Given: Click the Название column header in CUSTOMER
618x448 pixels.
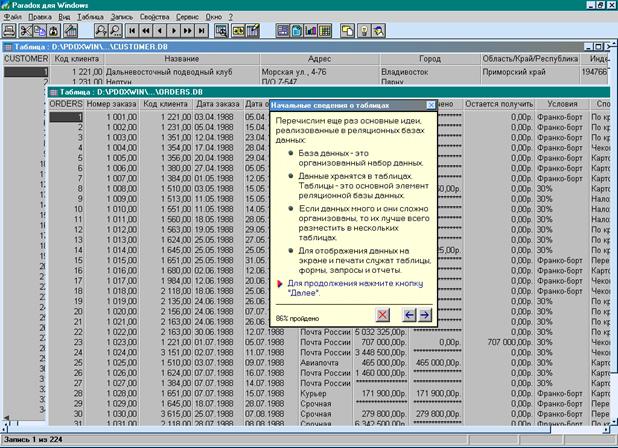Looking at the screenshot, I should 182,59.
